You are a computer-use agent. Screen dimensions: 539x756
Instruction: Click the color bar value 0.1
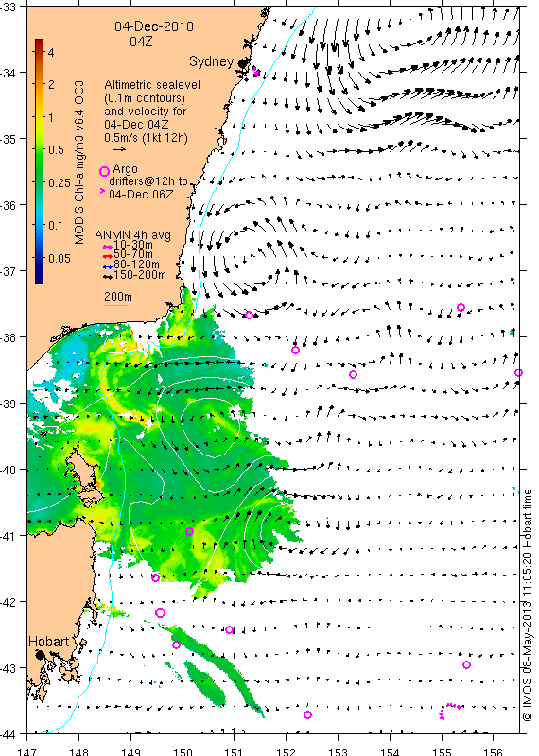tap(57, 225)
